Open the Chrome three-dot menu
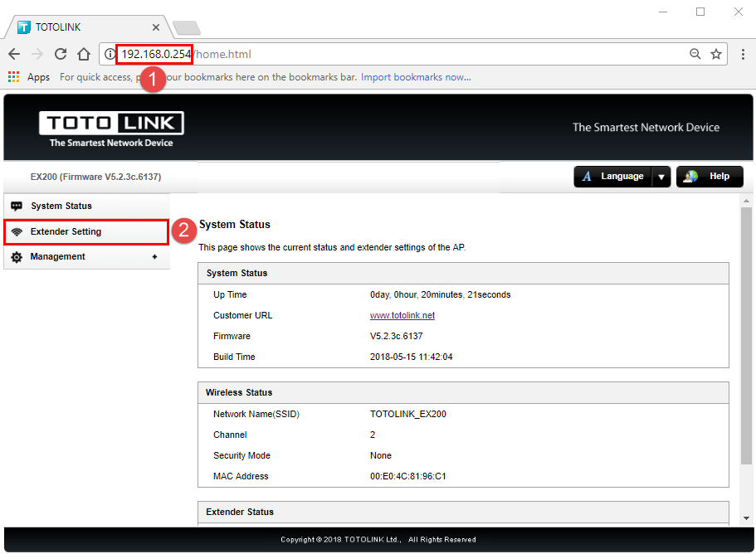 click(x=743, y=54)
